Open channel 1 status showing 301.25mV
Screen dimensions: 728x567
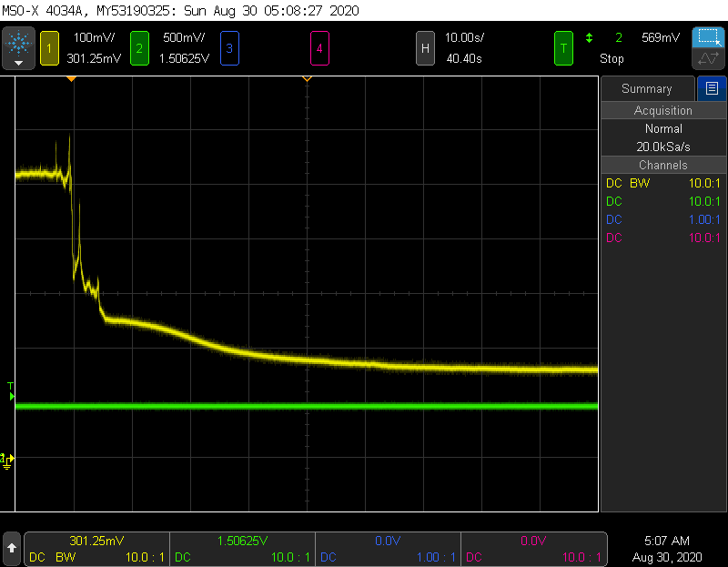tap(96, 548)
